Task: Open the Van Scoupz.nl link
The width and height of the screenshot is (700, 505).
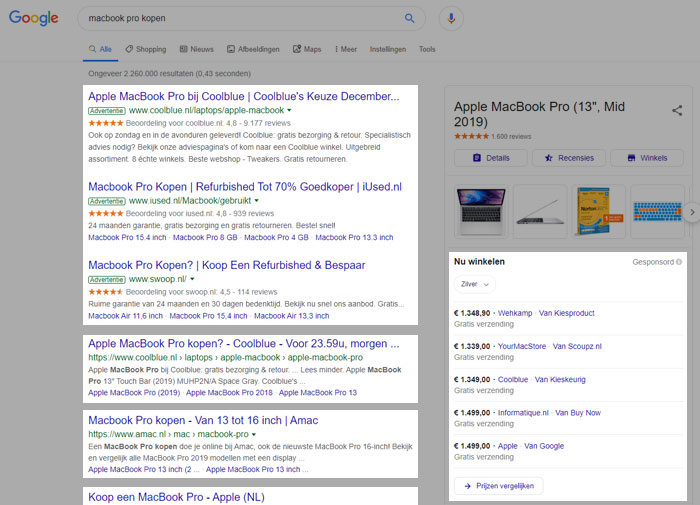Action: pos(577,346)
